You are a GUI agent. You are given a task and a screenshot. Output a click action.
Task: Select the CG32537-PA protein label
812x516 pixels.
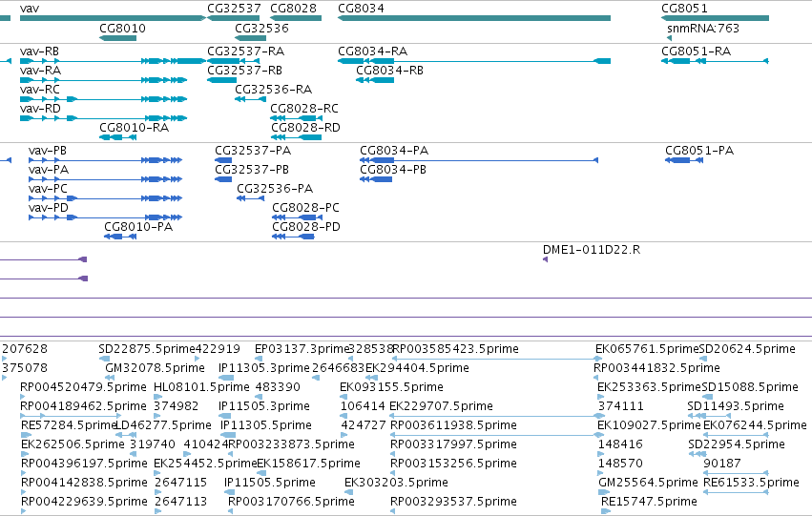[253, 151]
